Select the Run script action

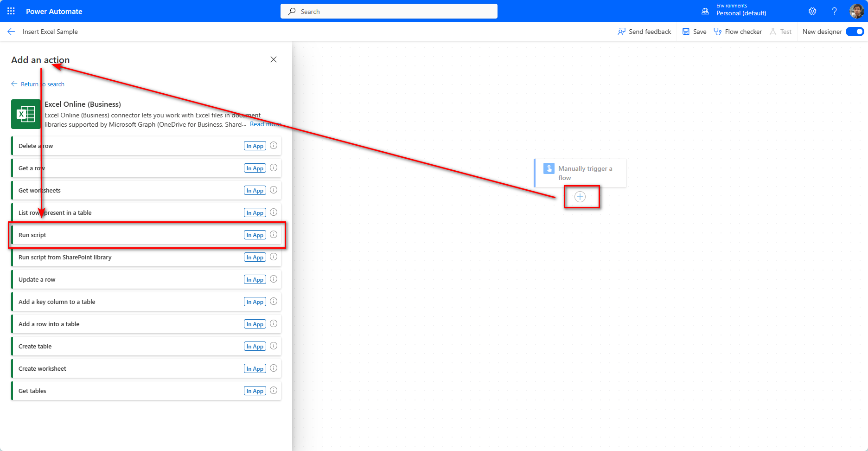click(130, 235)
